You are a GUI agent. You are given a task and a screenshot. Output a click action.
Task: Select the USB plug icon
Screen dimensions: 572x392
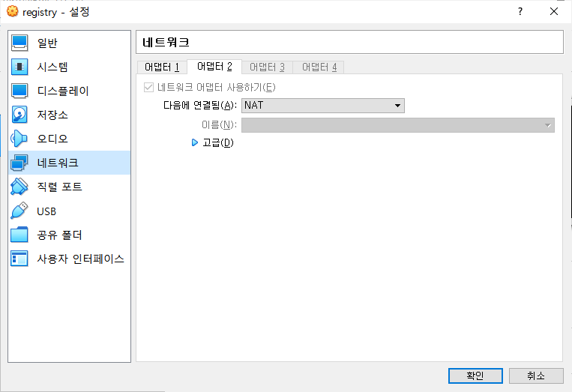(x=19, y=211)
